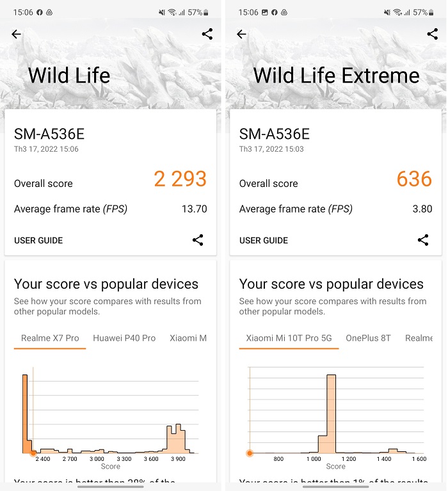
Task: Tap the orange score marker on Wild Life chart
Action: click(x=33, y=453)
